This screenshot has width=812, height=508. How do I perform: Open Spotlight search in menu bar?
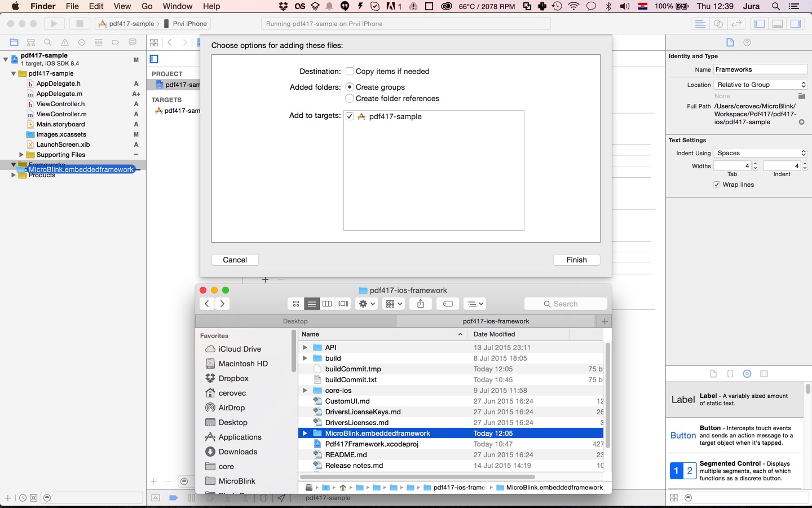[776, 6]
